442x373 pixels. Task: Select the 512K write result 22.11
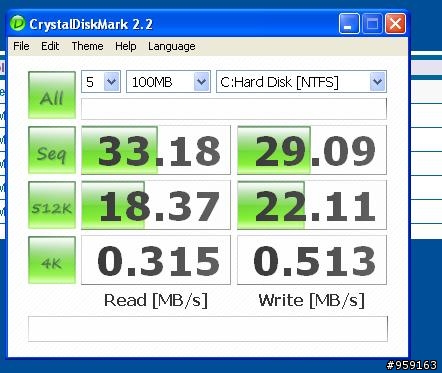(x=312, y=205)
